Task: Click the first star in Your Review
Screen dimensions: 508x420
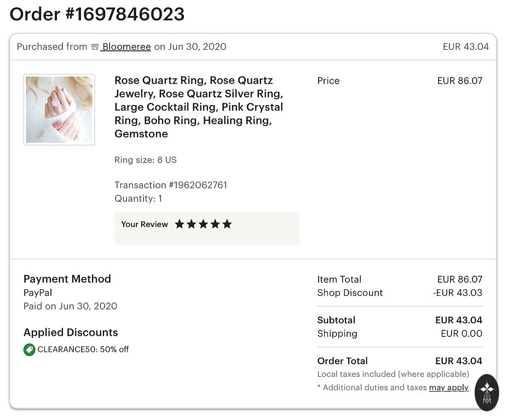Action: [x=180, y=224]
